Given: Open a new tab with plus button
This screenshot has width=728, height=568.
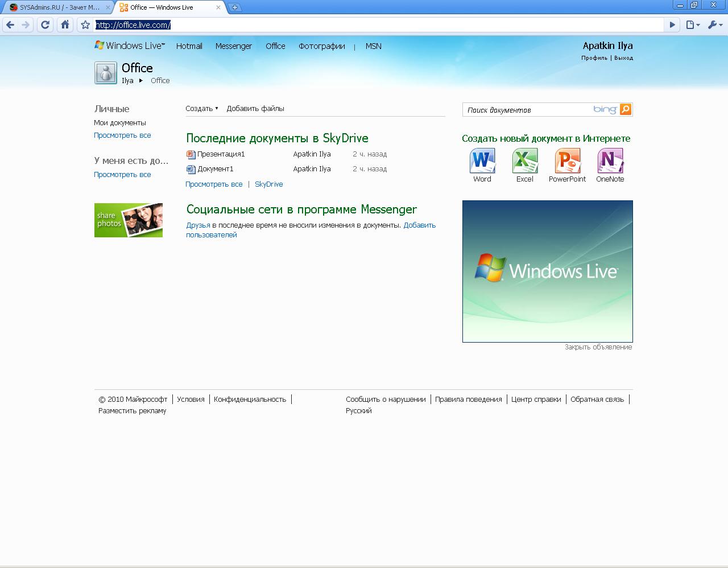Looking at the screenshot, I should [x=235, y=7].
